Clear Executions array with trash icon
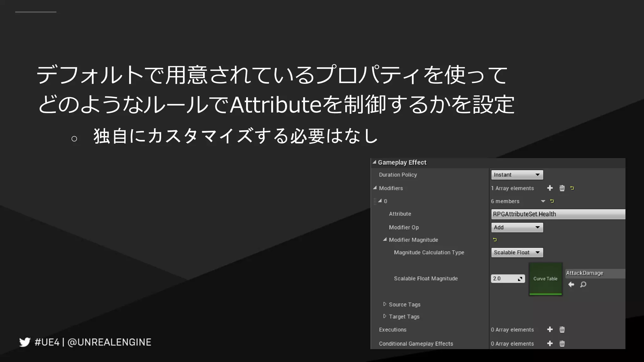Screen dimensions: 644x362 [x=562, y=329]
